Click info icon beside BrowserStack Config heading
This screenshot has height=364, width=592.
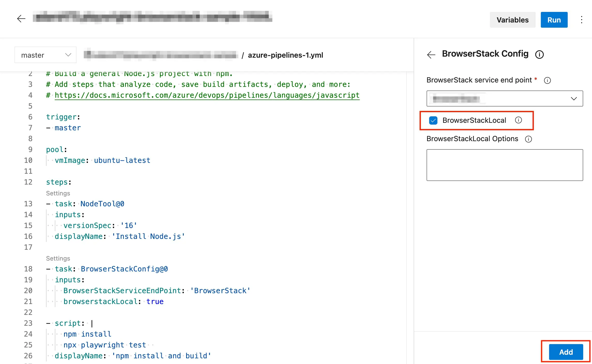tap(539, 55)
